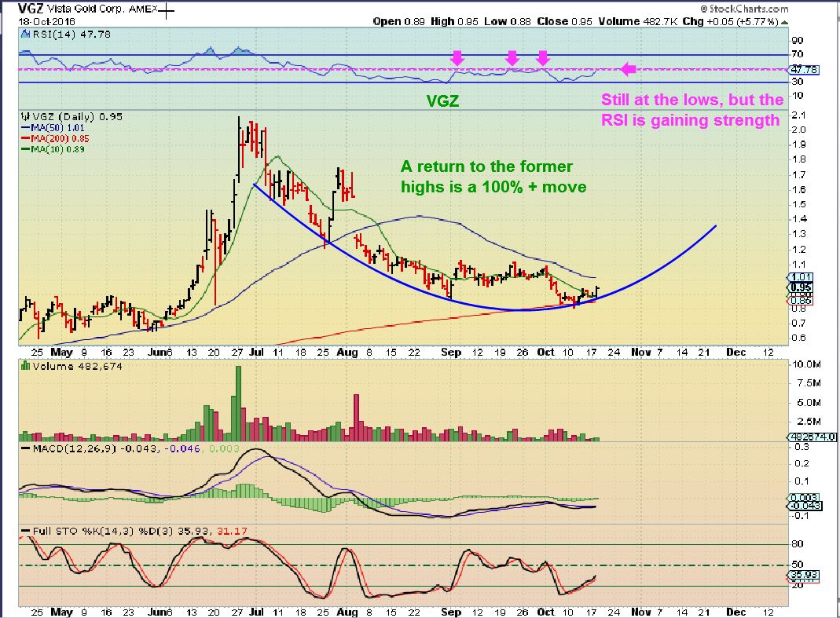Image resolution: width=840 pixels, height=618 pixels.
Task: Click the '7.5M' volume axis label
Action: point(809,383)
